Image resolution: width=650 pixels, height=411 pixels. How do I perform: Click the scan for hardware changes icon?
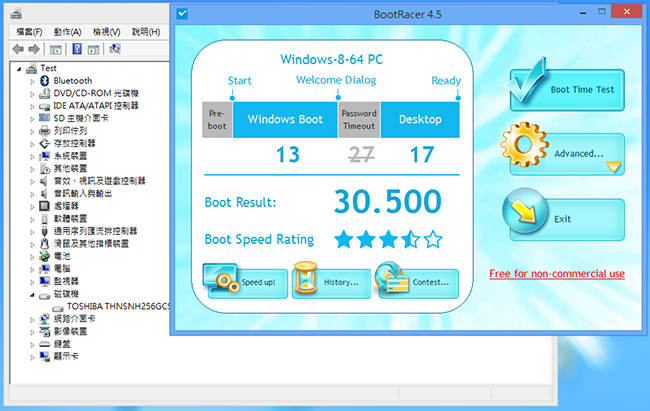(x=115, y=49)
